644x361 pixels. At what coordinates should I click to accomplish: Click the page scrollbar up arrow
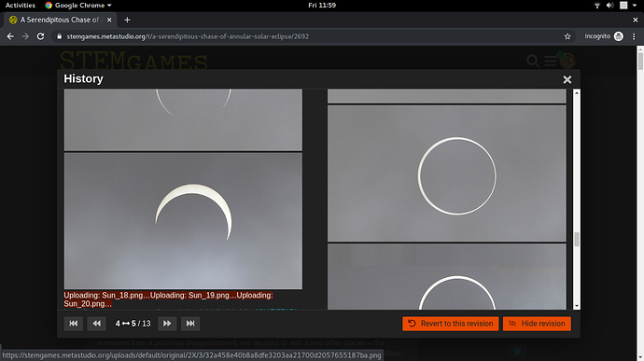[x=640, y=49]
